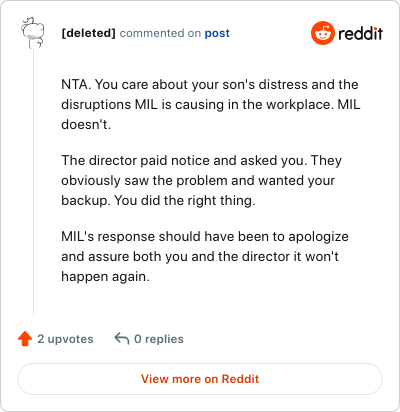Upvote using the orange arrow icon
The image size is (400, 412).
click(25, 339)
